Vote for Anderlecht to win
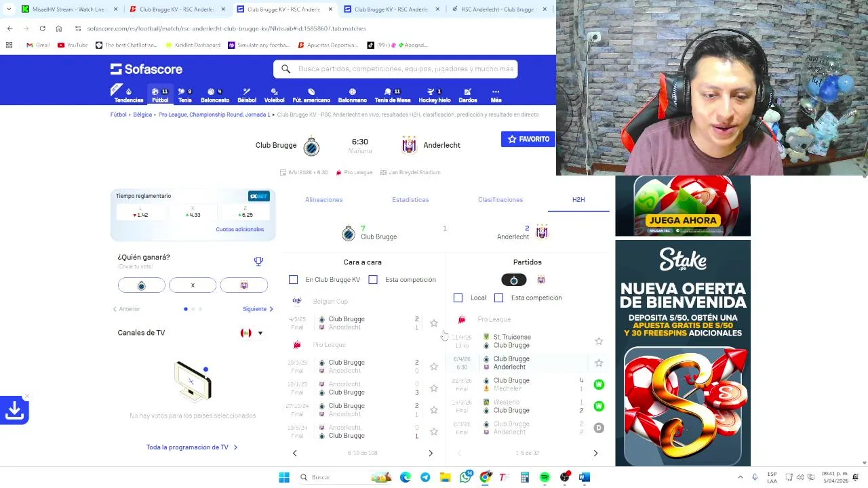This screenshot has height=488, width=868. tap(244, 285)
